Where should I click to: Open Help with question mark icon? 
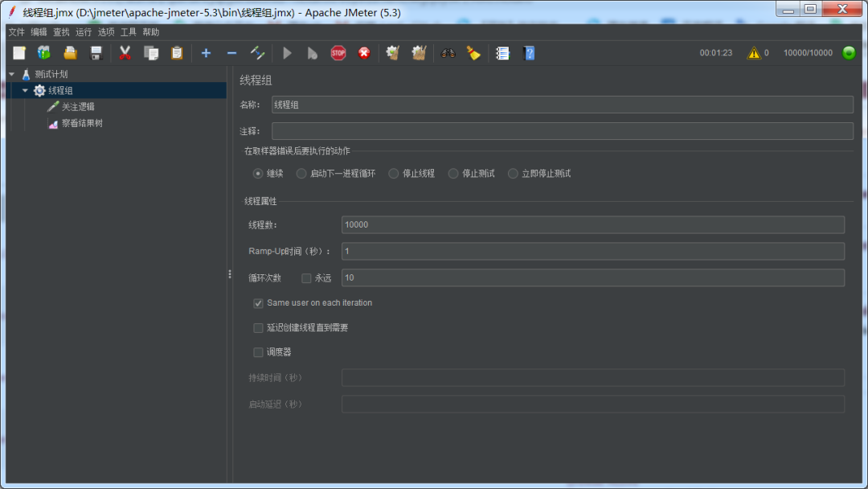(x=529, y=53)
